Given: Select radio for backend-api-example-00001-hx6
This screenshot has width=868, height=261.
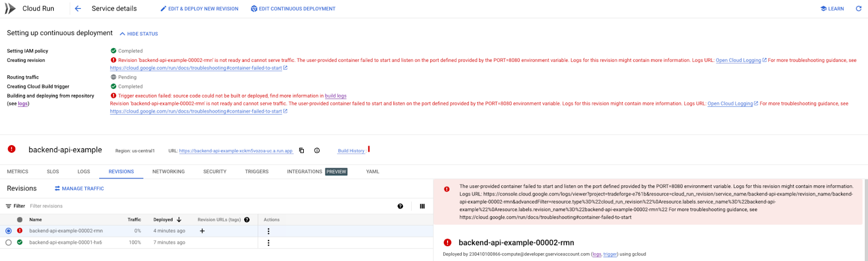Looking at the screenshot, I should [9, 243].
